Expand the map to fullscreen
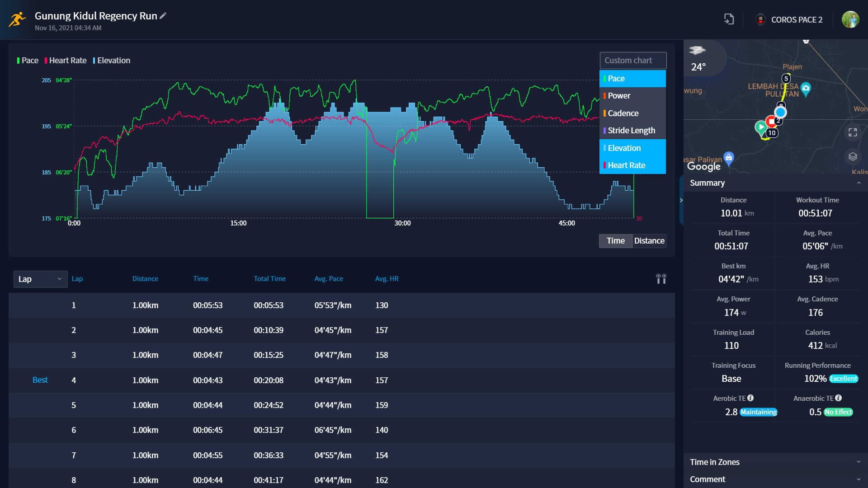The image size is (868, 488). [x=853, y=132]
